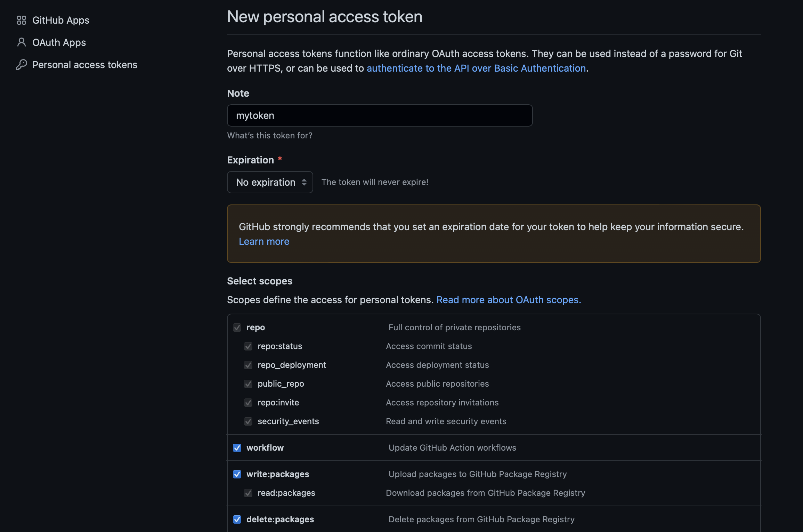
Task: Click the expiration dropdown arrows
Action: click(304, 182)
